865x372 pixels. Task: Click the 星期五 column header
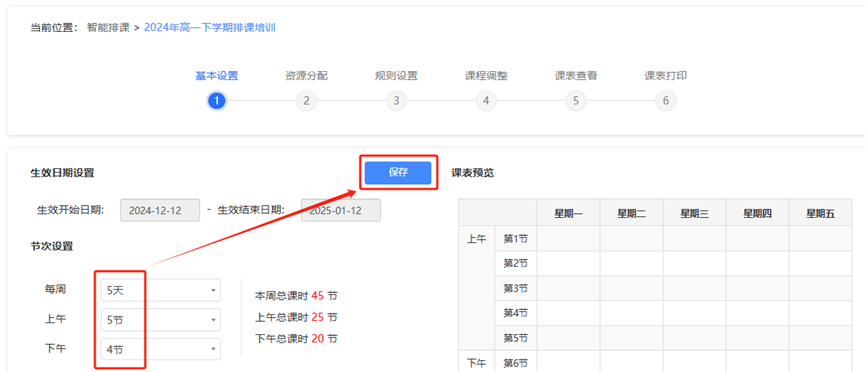point(820,214)
